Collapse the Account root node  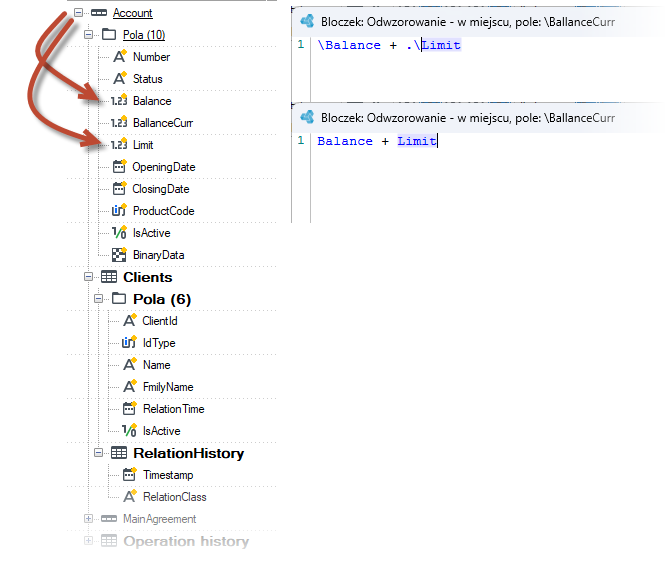(x=78, y=12)
